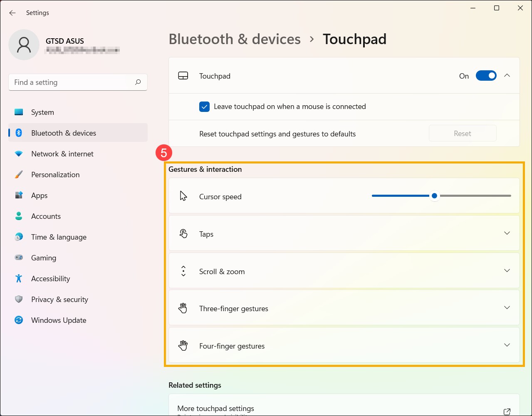Viewport: 532px width, 416px height.
Task: Collapse the main Touchpad section chevron
Action: point(507,76)
